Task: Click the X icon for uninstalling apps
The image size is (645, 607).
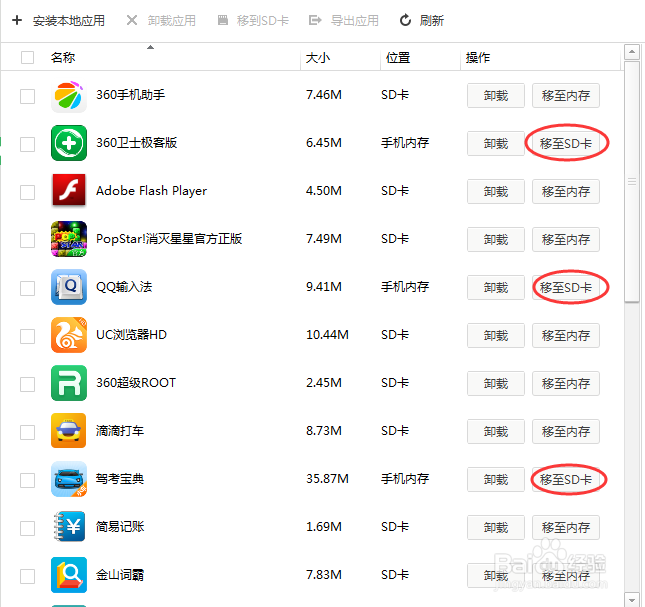Action: pos(132,20)
